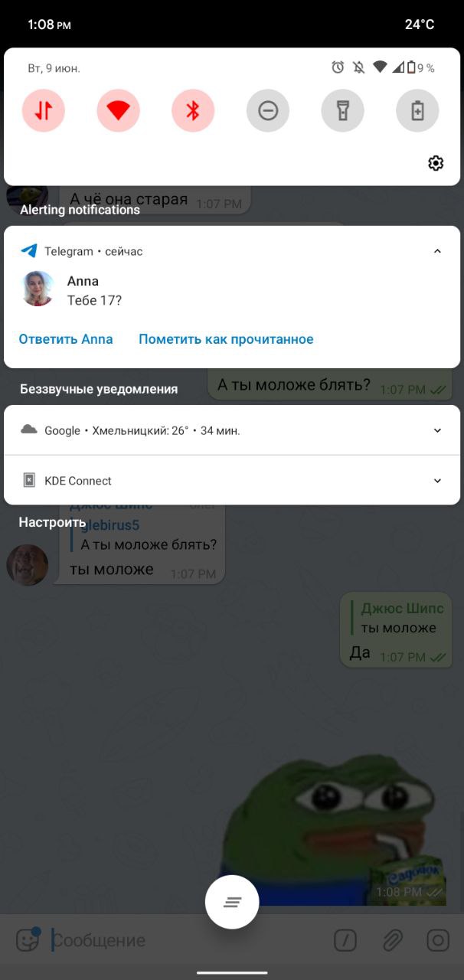
Task: Focus the Сообщение message input field
Action: (x=188, y=940)
